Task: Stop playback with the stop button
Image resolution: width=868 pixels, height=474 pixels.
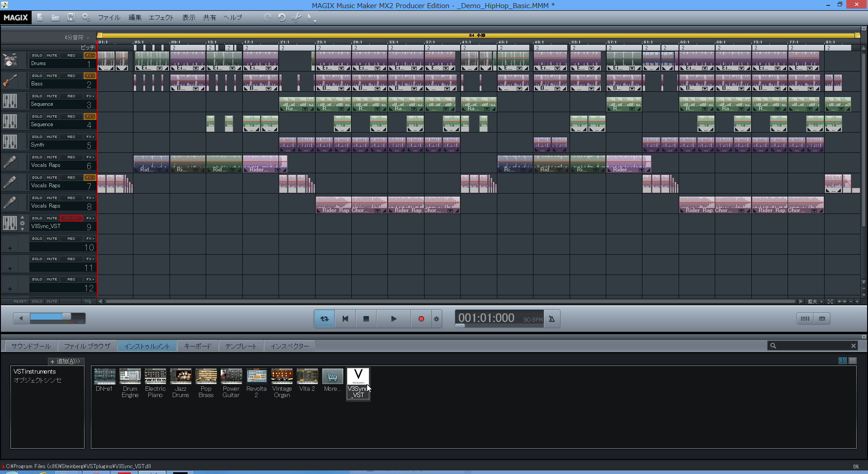Action: click(366, 319)
